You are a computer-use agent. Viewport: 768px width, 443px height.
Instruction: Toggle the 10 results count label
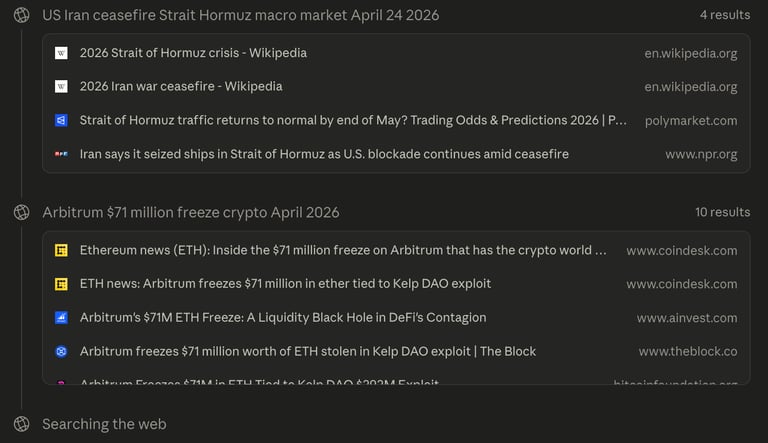tap(722, 213)
